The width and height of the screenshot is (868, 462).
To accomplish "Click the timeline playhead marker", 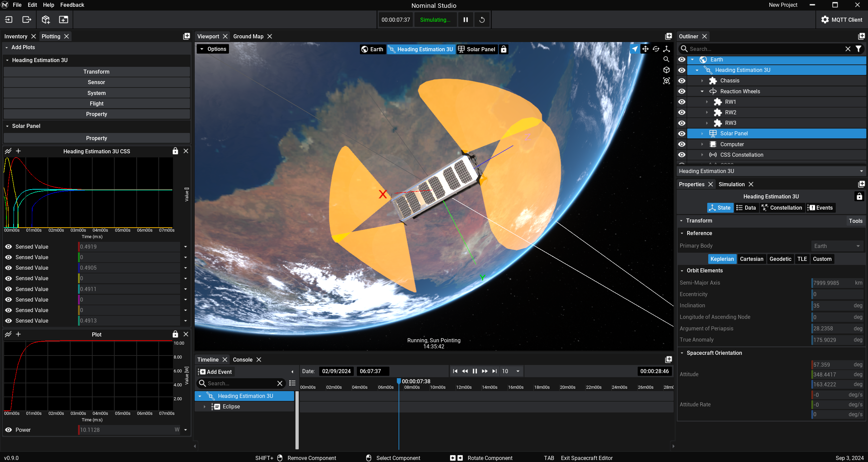I will click(399, 381).
